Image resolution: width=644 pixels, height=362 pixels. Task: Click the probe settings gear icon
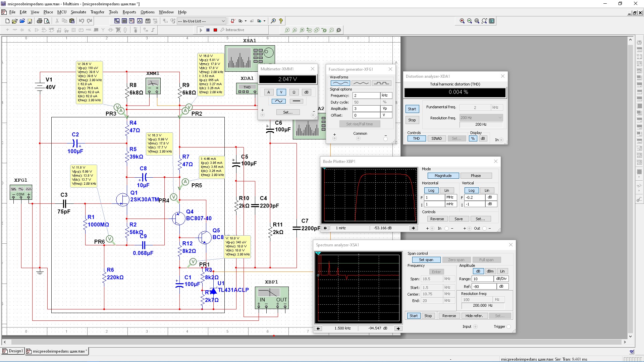click(339, 30)
